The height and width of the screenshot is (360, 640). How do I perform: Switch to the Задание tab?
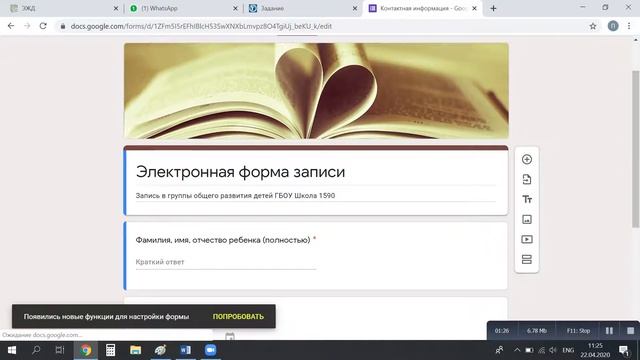tap(301, 8)
